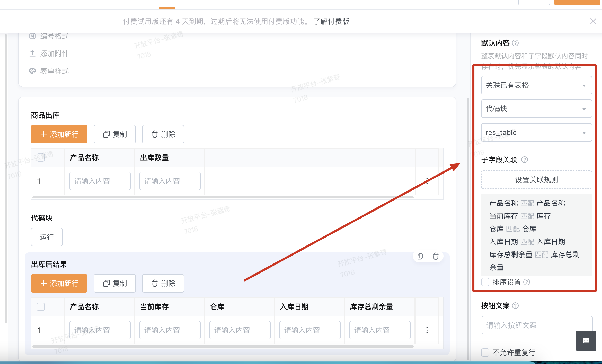This screenshot has height=364, width=602.
Task: Click 当前库存 匹配 库存 rule
Action: [520, 216]
